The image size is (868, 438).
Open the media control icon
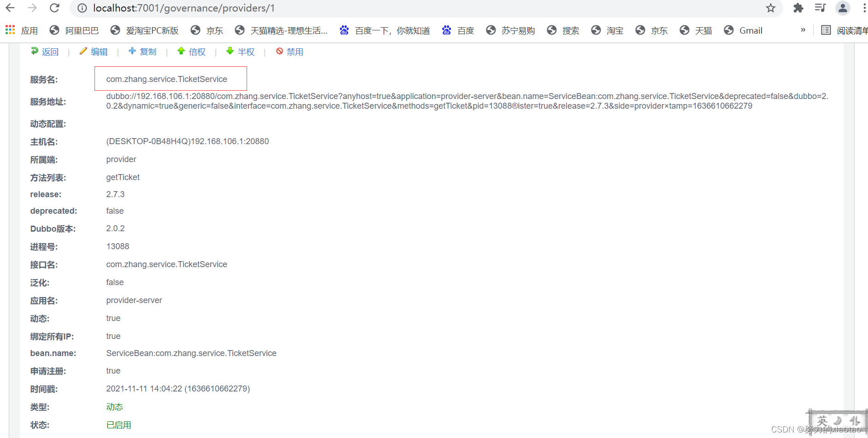(x=821, y=8)
